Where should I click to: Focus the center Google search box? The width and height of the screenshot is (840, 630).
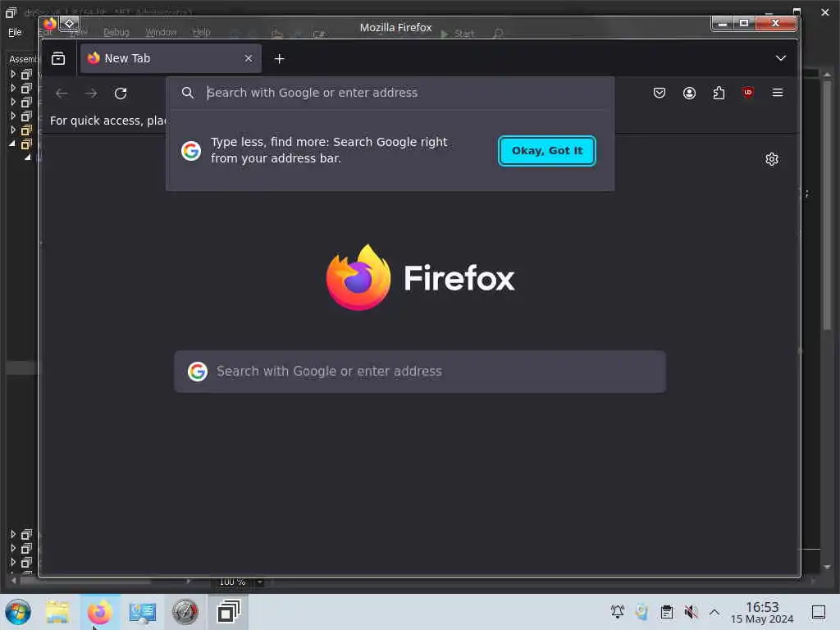[x=420, y=372]
